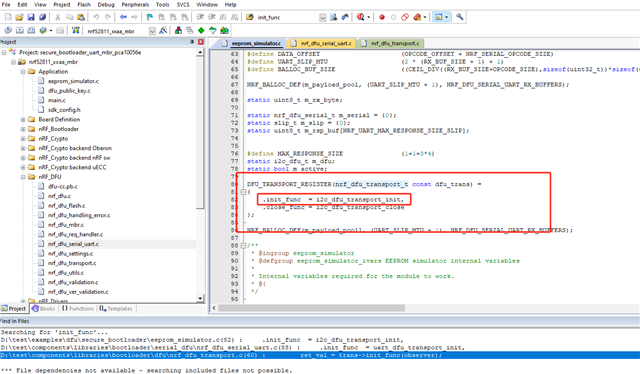This screenshot has height=374, width=640.
Task: Kill all breakpoints with the toolbar icon
Action: 417,17
